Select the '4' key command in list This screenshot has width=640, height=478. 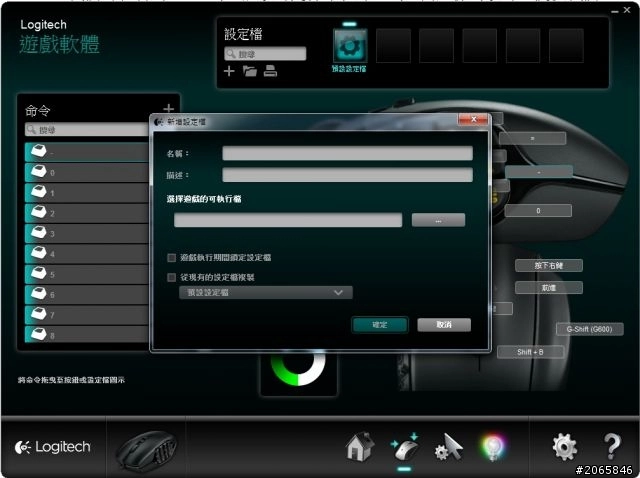(x=87, y=254)
